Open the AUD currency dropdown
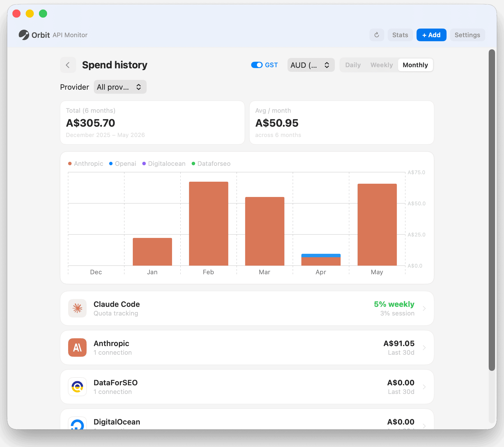The width and height of the screenshot is (504, 447). click(311, 65)
